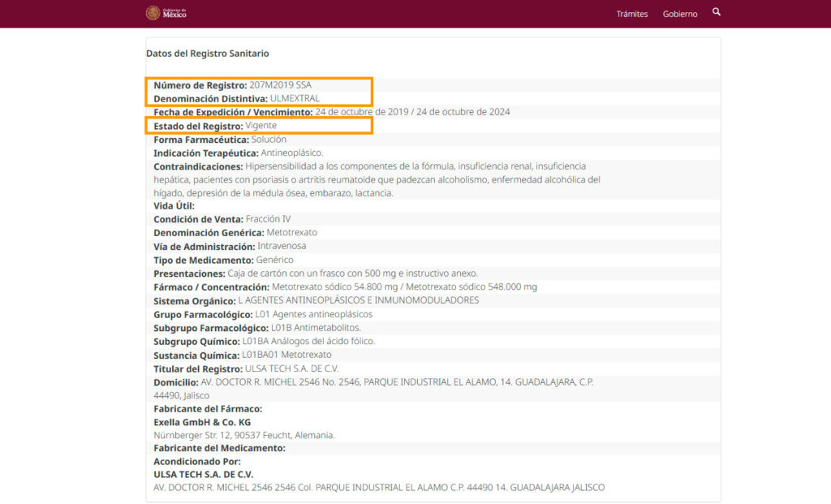Click address 'Nürnberger Str. 12, 90537 Feucht, Alemania.'
This screenshot has width=831, height=504.
[x=244, y=435]
